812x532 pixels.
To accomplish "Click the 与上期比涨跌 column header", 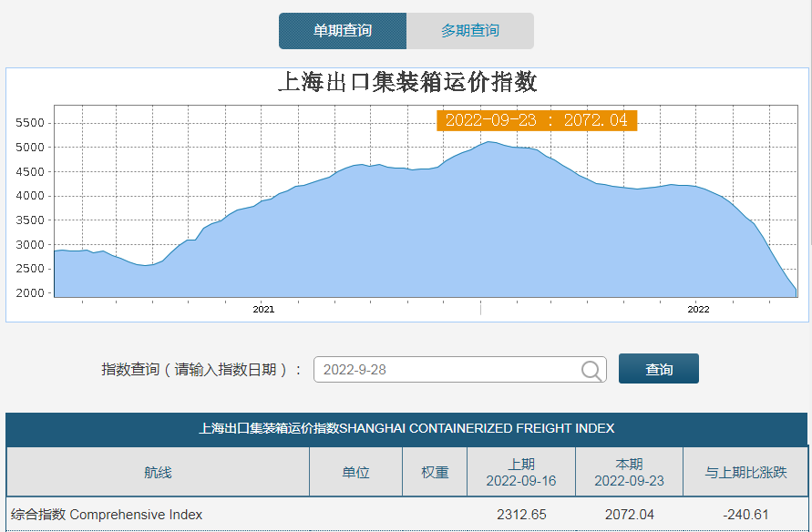I will (x=745, y=472).
